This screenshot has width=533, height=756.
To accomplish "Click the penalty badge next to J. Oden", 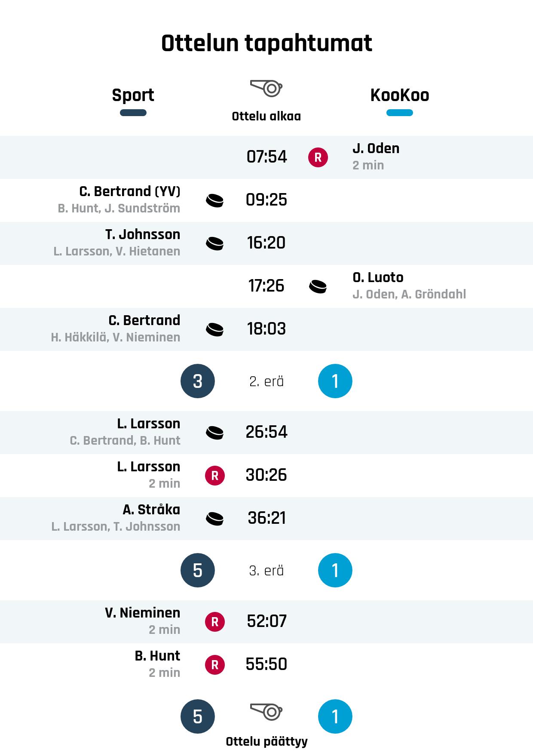I will click(x=318, y=157).
